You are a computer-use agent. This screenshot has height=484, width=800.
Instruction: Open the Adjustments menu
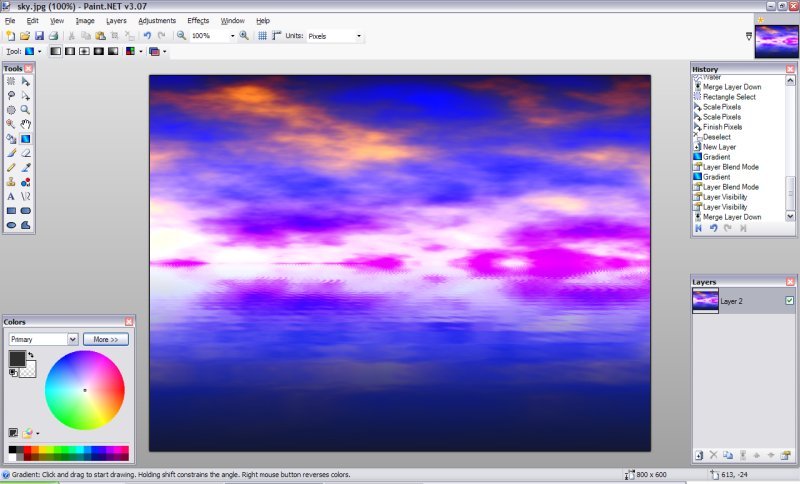[157, 20]
